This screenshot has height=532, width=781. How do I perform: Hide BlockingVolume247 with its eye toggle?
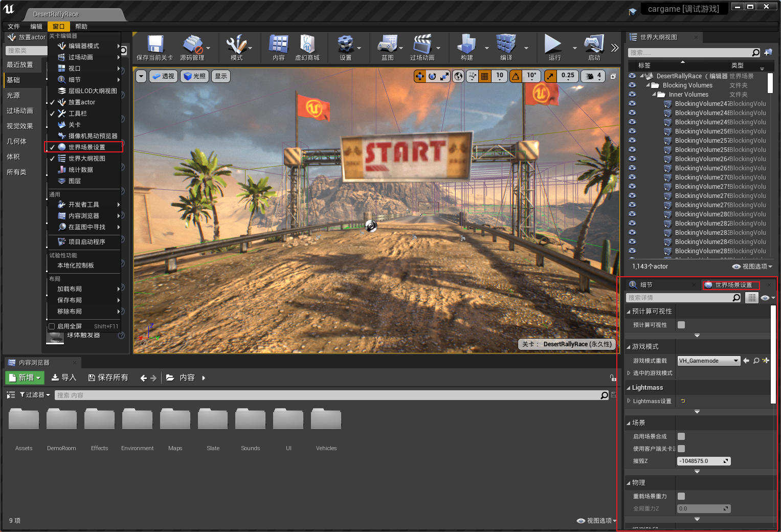[x=632, y=103]
